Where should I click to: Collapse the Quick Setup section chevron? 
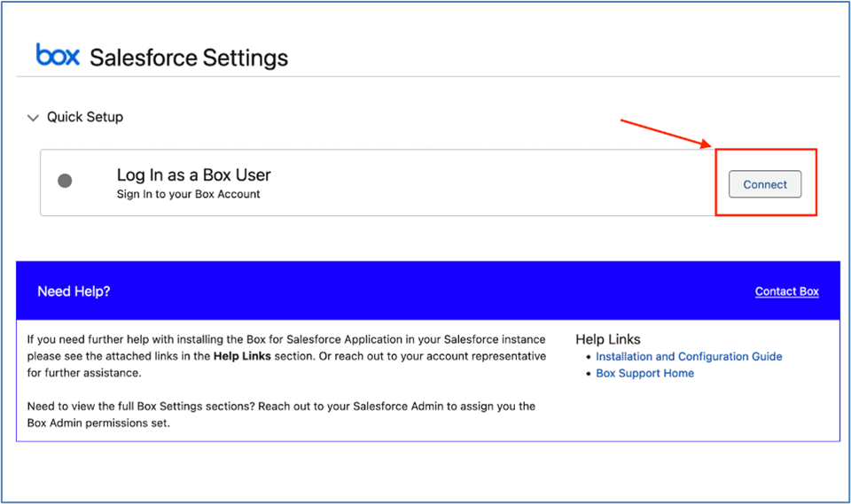[x=33, y=118]
